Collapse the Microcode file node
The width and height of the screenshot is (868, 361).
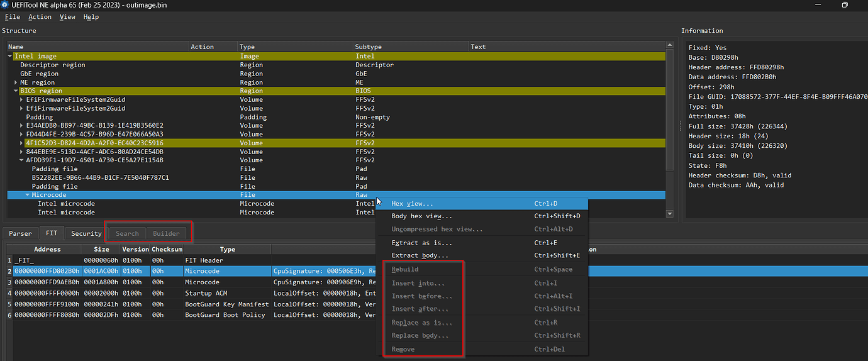pos(28,195)
